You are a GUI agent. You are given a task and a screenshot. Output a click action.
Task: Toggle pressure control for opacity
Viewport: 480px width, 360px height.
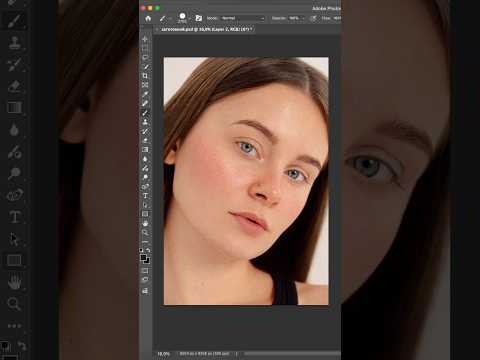tap(313, 18)
